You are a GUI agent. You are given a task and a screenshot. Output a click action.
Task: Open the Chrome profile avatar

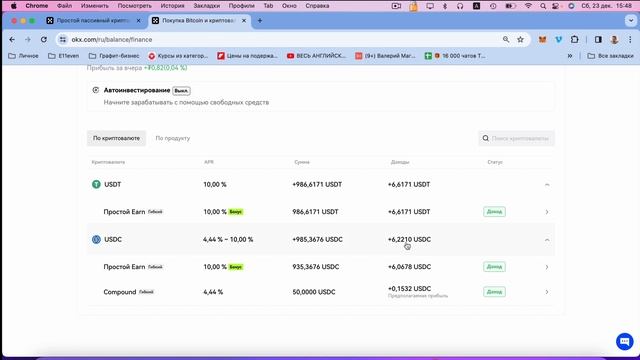coord(614,40)
